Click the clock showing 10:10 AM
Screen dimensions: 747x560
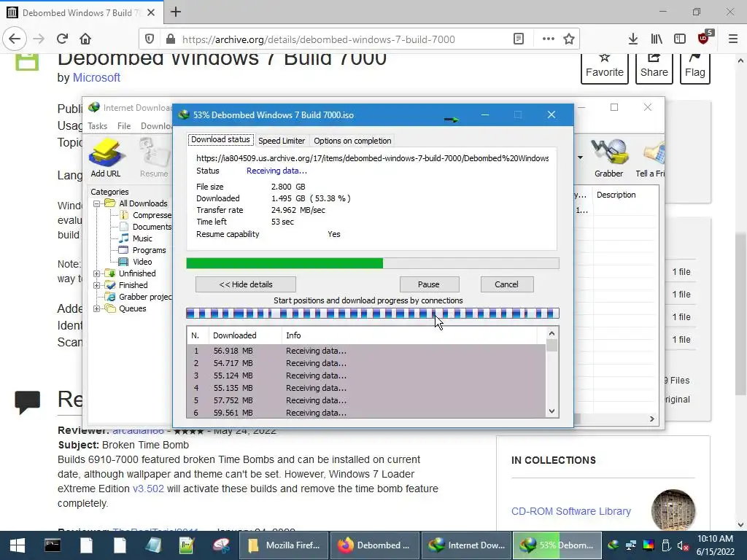coord(715,539)
